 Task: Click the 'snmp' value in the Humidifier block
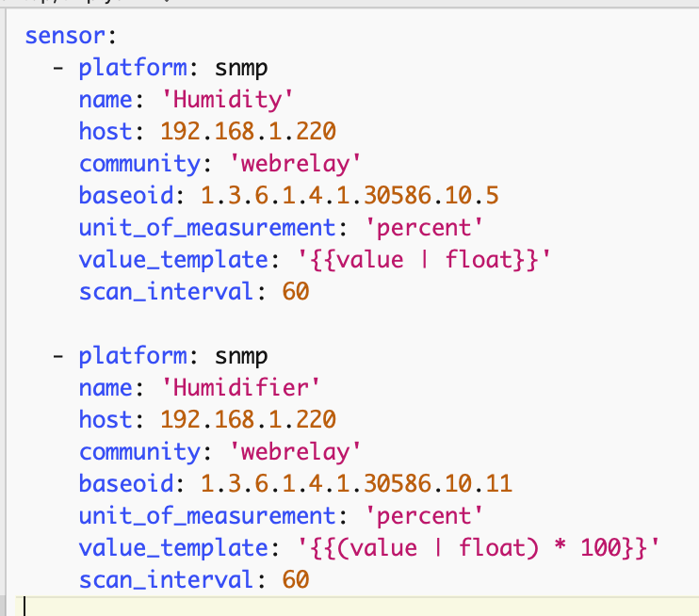241,356
